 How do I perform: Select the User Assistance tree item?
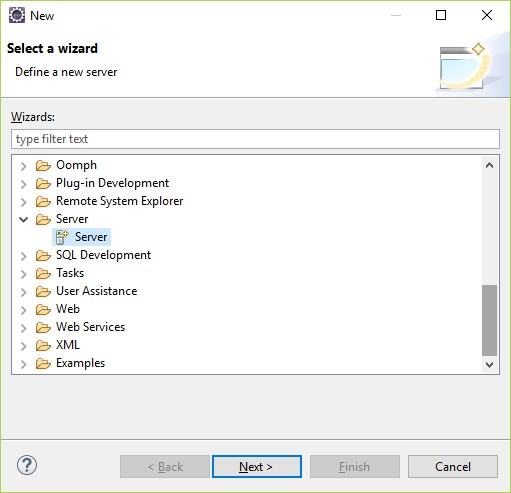[x=97, y=291]
